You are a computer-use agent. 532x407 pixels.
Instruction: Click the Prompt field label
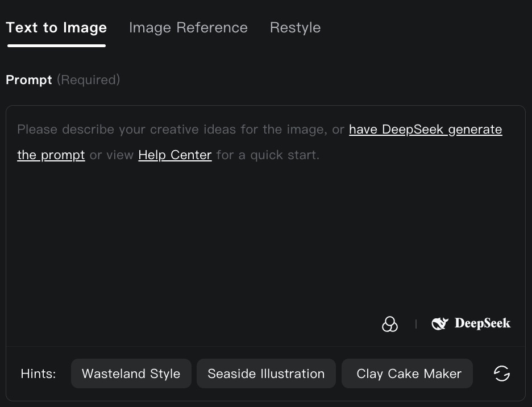click(x=29, y=80)
